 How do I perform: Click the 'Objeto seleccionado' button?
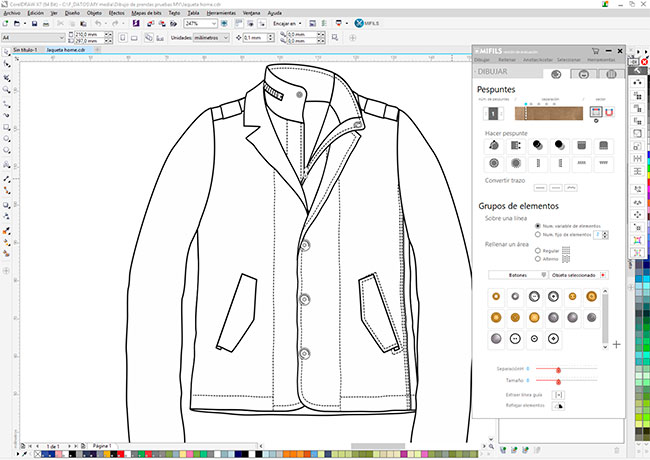pyautogui.click(x=574, y=274)
